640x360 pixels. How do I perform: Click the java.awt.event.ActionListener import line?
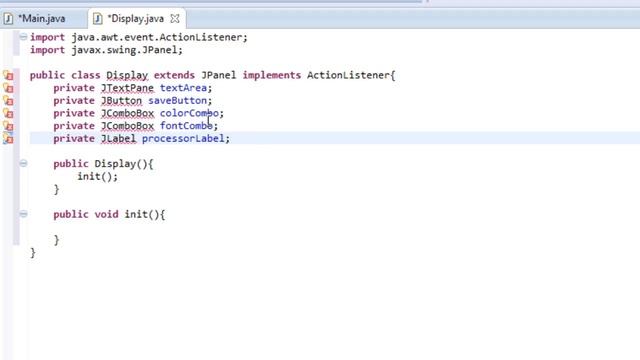[x=139, y=38]
